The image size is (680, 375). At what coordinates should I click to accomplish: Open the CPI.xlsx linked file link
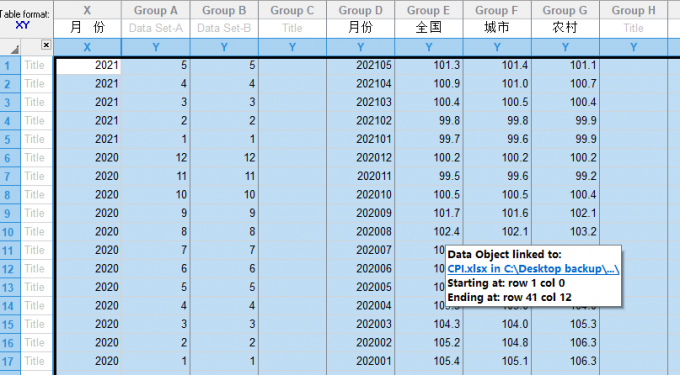(x=533, y=269)
